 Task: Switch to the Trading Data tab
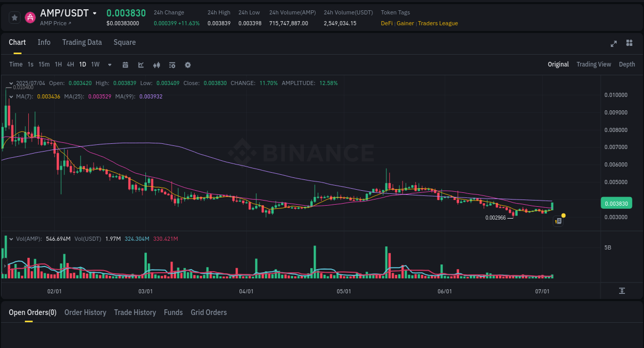click(82, 42)
